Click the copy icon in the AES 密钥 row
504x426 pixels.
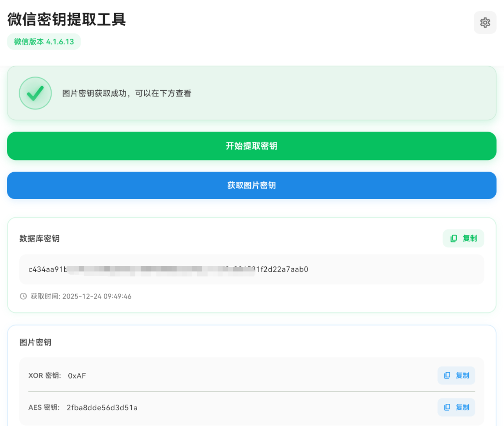point(447,407)
